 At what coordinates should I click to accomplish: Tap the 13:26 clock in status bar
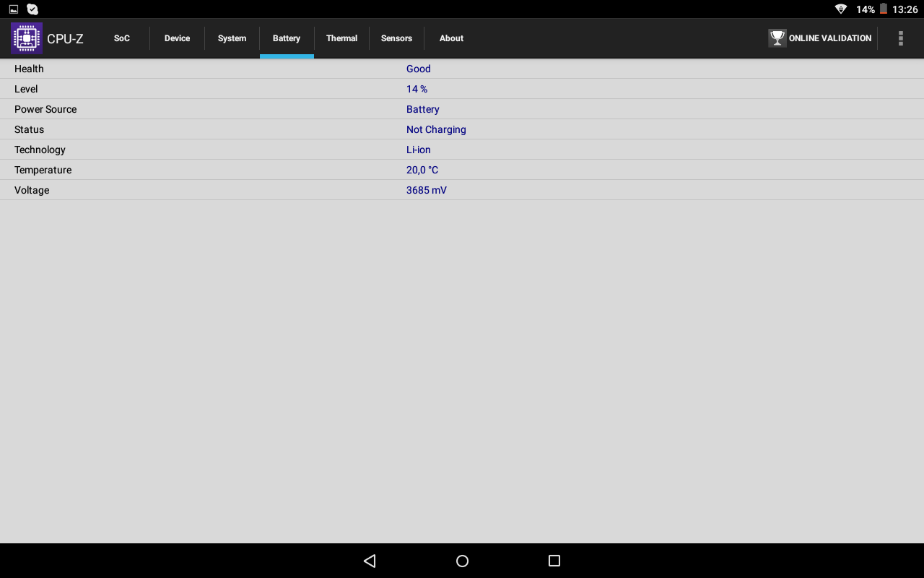(x=905, y=9)
